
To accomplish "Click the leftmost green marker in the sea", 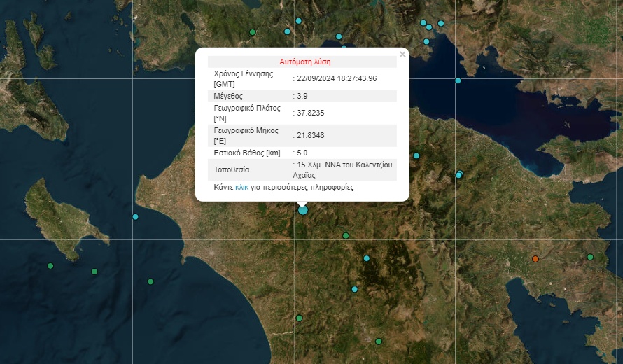I will tap(50, 266).
